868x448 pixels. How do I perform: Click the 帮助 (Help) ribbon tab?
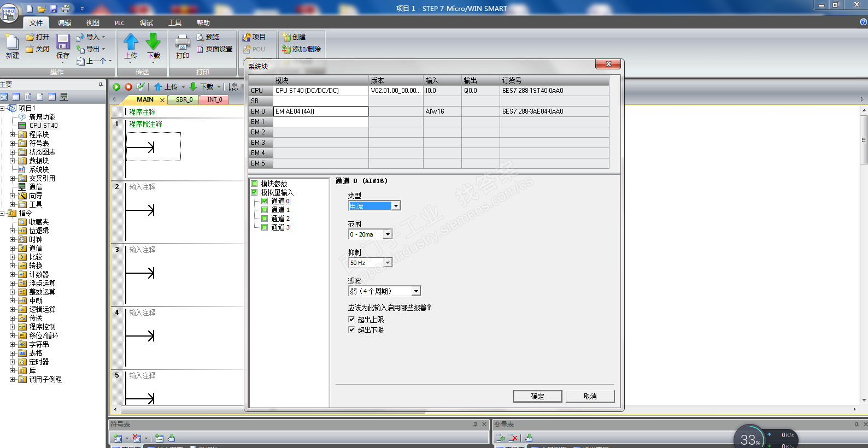[x=203, y=23]
